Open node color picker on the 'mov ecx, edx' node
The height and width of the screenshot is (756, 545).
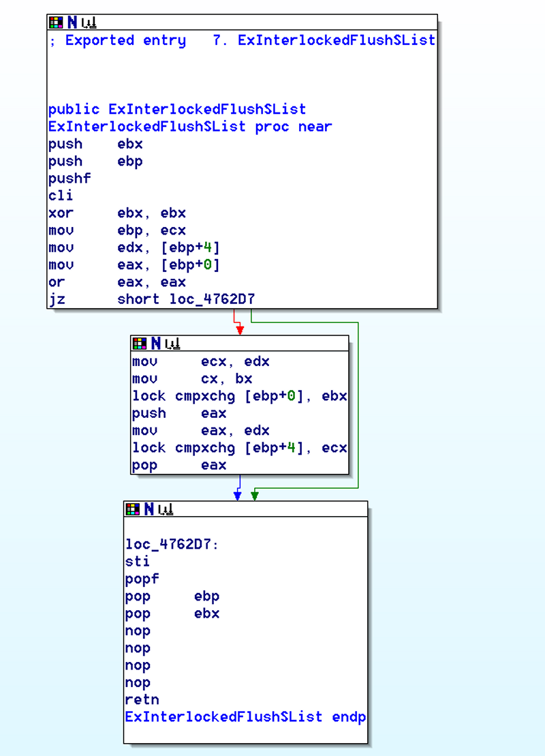(139, 344)
